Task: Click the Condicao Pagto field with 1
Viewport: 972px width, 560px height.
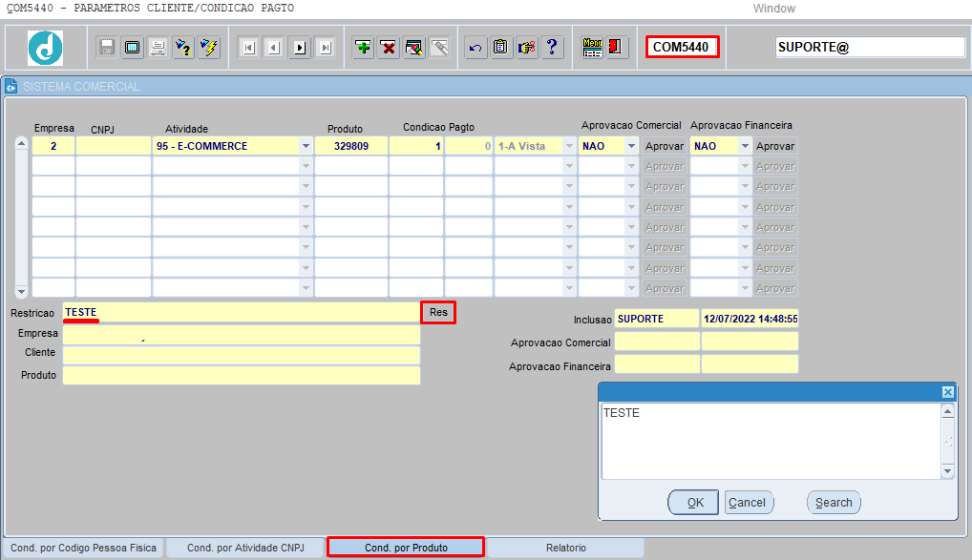Action: pyautogui.click(x=416, y=146)
